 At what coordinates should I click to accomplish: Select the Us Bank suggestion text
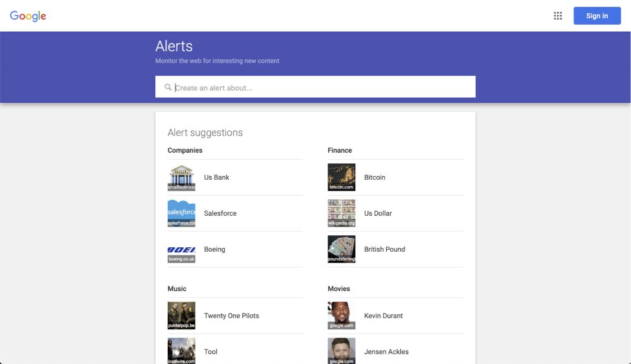(216, 177)
